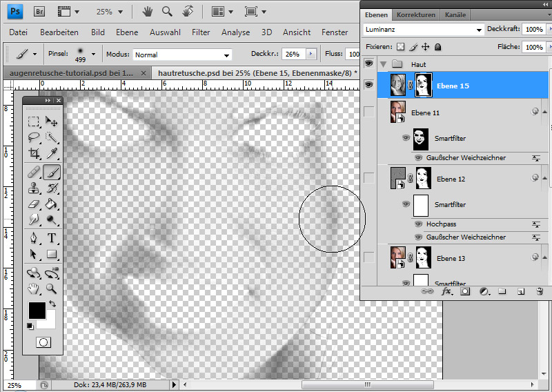
Task: Select the Paint Bucket tool
Action: coord(52,204)
